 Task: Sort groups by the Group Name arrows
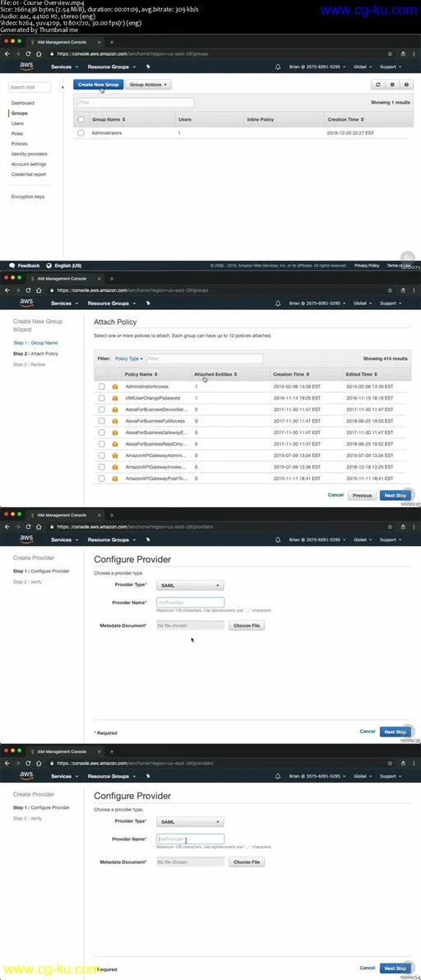(123, 118)
